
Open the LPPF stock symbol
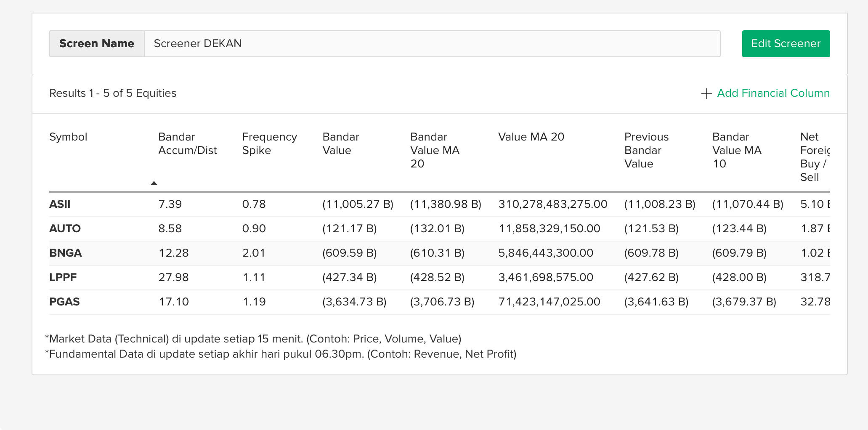tap(63, 277)
